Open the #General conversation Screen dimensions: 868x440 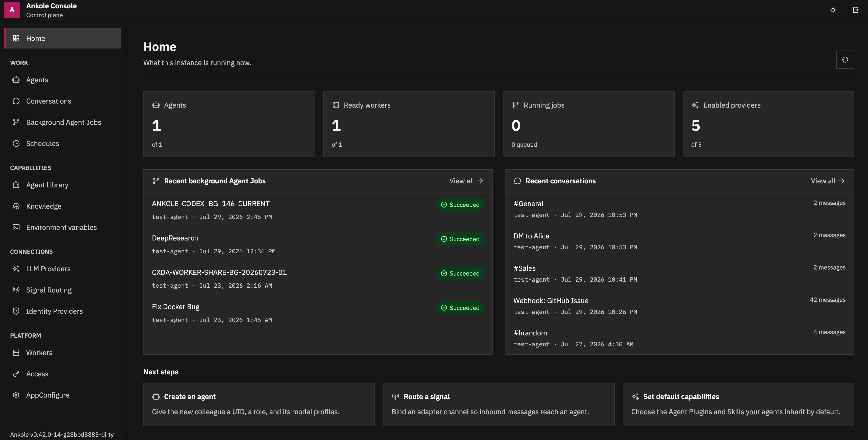click(x=679, y=209)
